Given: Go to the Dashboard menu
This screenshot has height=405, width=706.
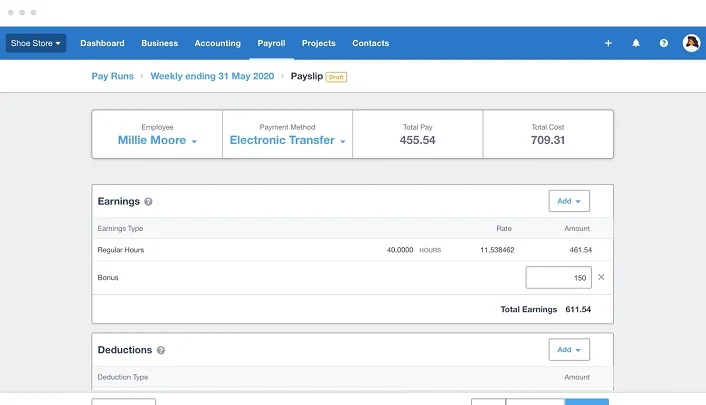Looking at the screenshot, I should pyautogui.click(x=102, y=43).
